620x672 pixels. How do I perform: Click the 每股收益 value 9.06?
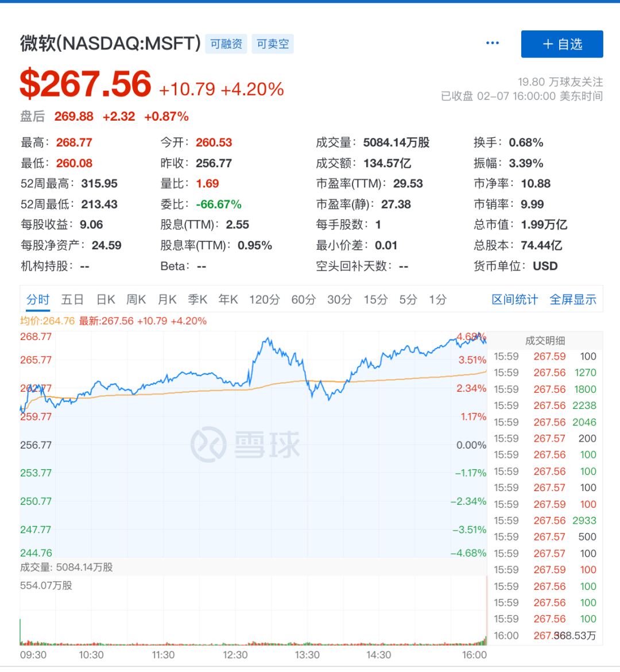coord(91,225)
